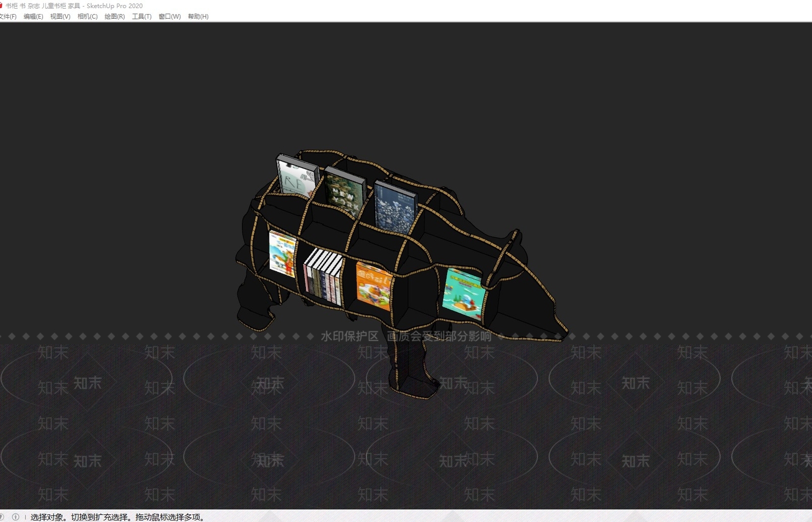Click the window title 书柜 书 杂志 儿童书柜 家具
Viewport: 812px width, 522px height.
pos(43,6)
